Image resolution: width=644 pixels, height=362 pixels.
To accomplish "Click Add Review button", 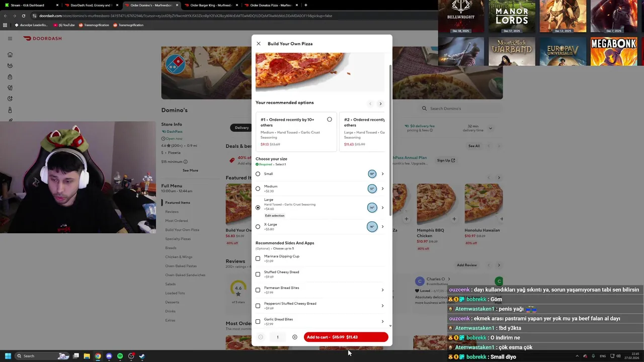I will tap(467, 265).
